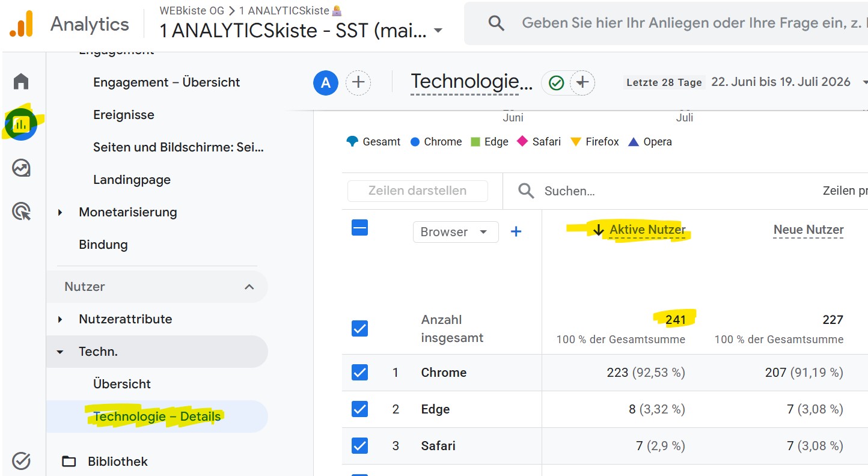Image resolution: width=868 pixels, height=476 pixels.
Task: Click the Letzte 28 Tage label
Action: (664, 82)
